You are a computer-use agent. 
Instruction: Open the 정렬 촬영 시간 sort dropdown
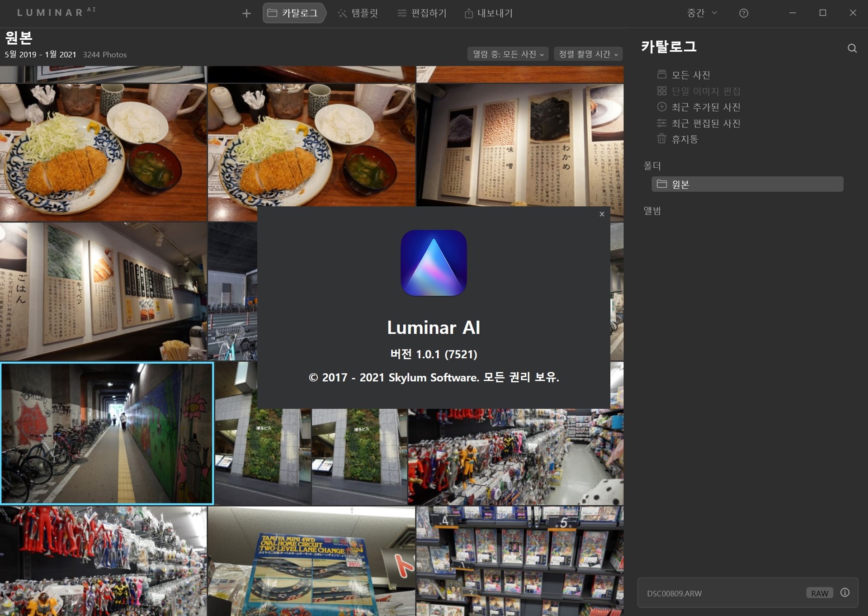point(588,54)
